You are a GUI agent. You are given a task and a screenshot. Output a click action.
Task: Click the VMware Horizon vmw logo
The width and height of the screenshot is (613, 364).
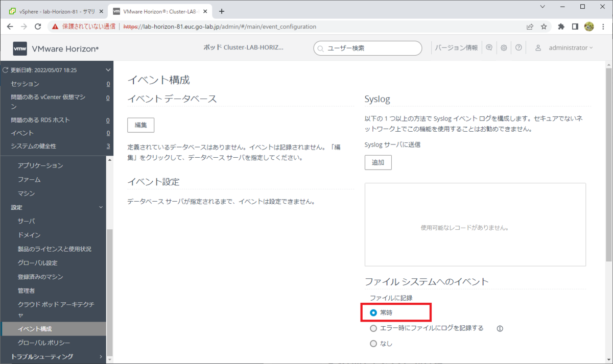coord(20,48)
